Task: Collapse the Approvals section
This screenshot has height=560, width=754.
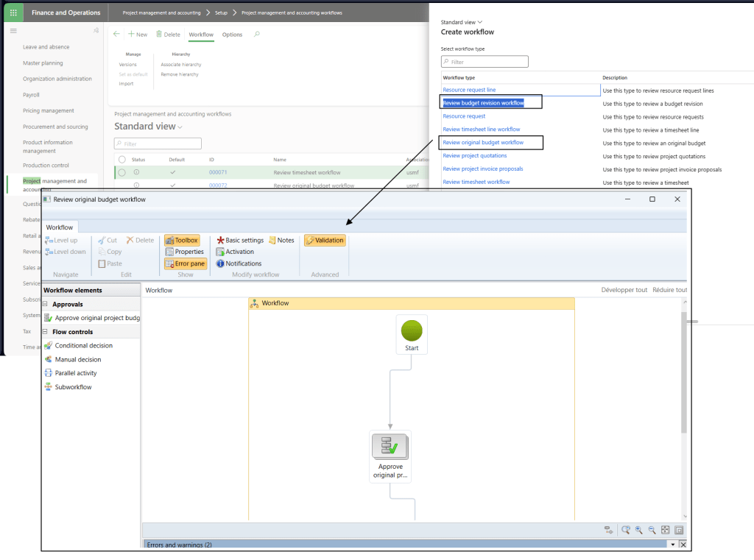Action: coord(46,304)
